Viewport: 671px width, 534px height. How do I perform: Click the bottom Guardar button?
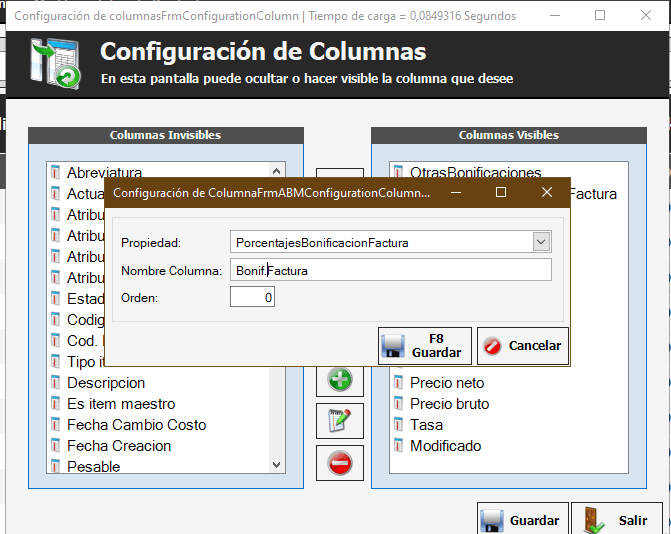[x=522, y=520]
